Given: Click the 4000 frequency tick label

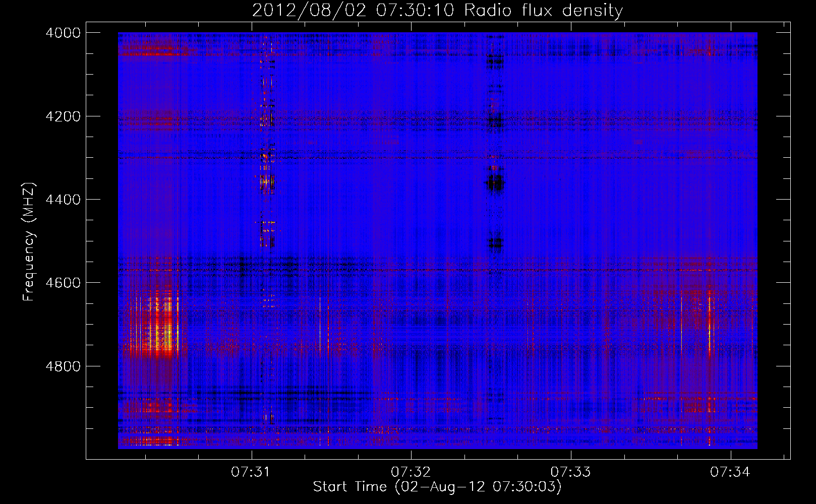Looking at the screenshot, I should (63, 33).
